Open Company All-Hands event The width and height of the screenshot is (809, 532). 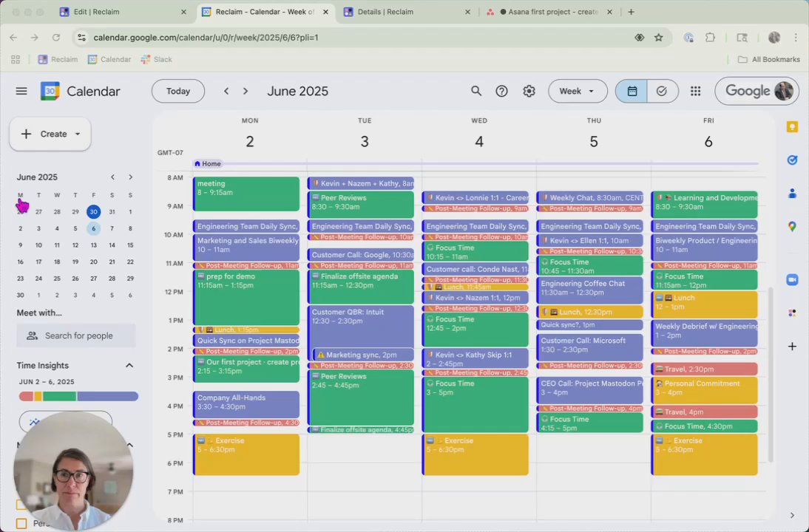[x=246, y=404]
